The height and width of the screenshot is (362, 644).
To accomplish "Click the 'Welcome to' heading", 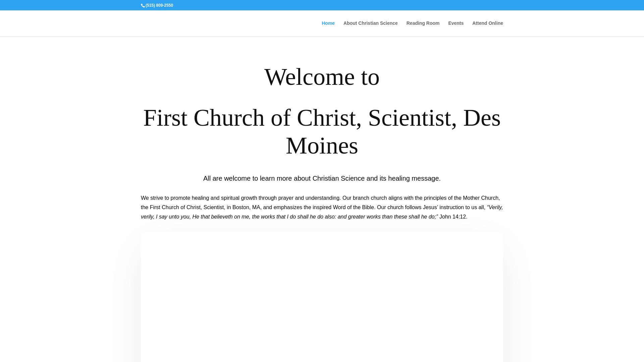I will (x=322, y=77).
